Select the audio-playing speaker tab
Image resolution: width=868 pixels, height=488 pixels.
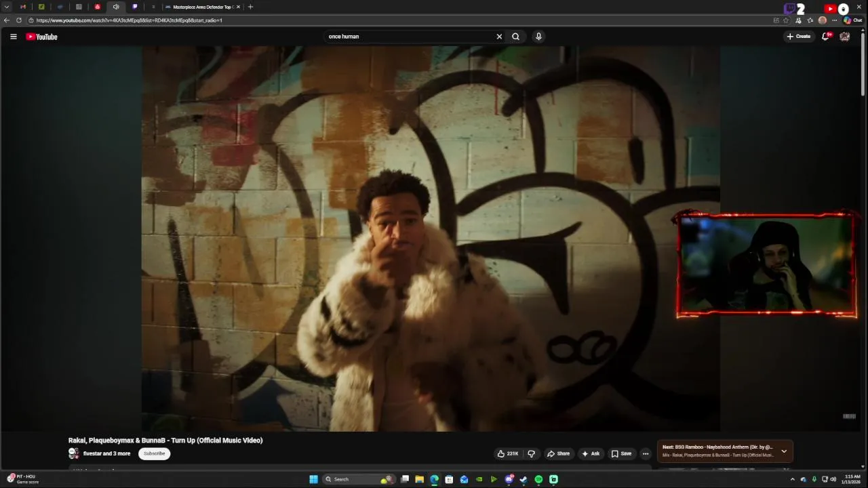click(x=116, y=7)
